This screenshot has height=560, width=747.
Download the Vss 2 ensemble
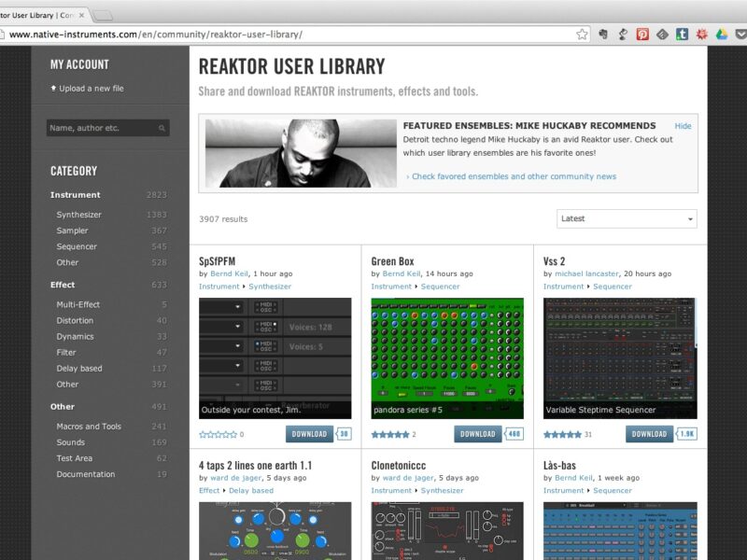[x=649, y=434]
